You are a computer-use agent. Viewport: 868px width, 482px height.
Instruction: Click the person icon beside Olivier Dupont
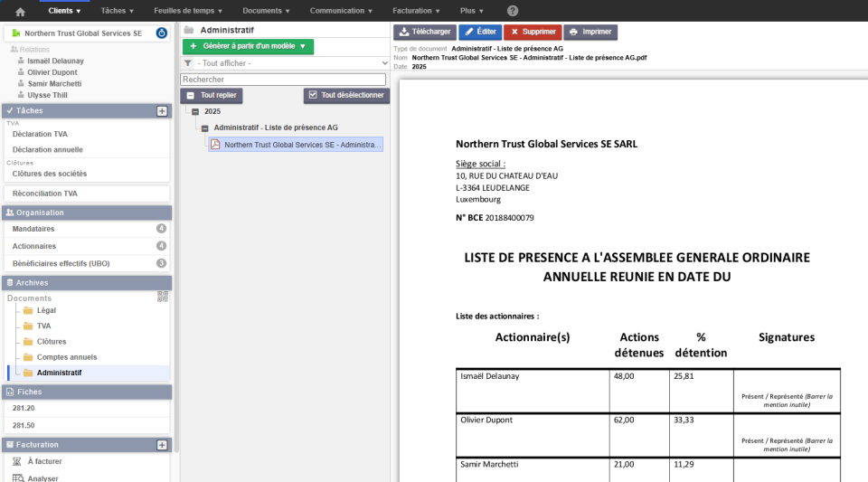21,72
